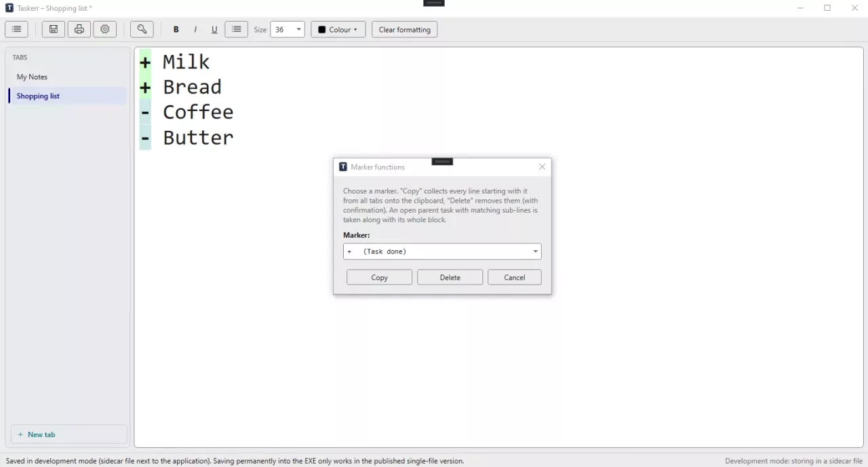Click the Delete button in the dialog
Screen dimensions: 868x467
[x=450, y=277]
